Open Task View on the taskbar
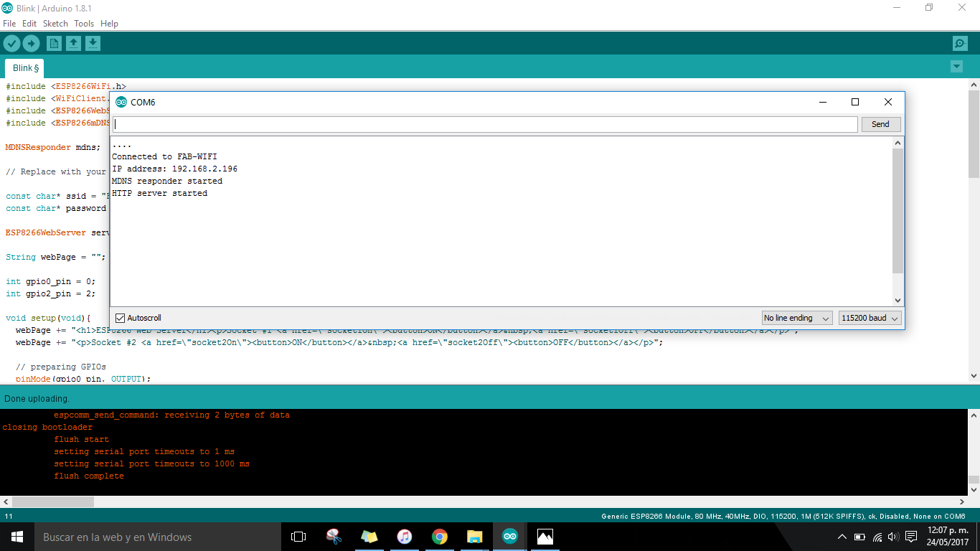980x551 pixels. point(298,537)
